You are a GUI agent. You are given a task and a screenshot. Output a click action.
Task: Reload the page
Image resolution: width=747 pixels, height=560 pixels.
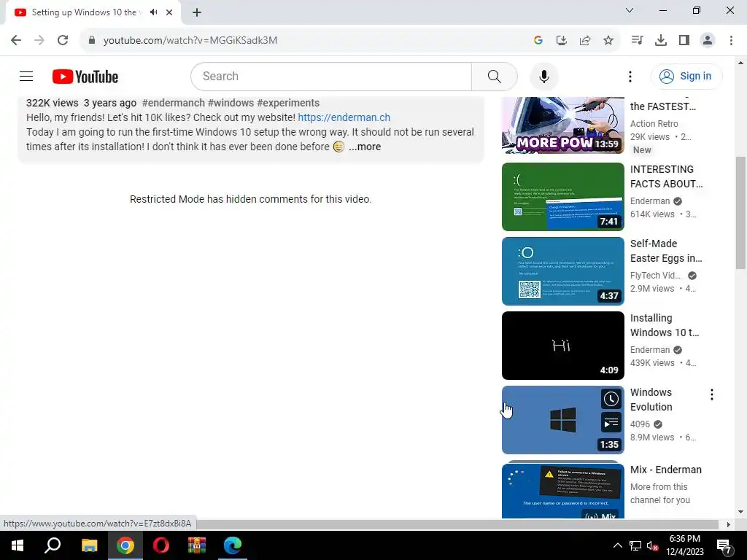pos(63,40)
